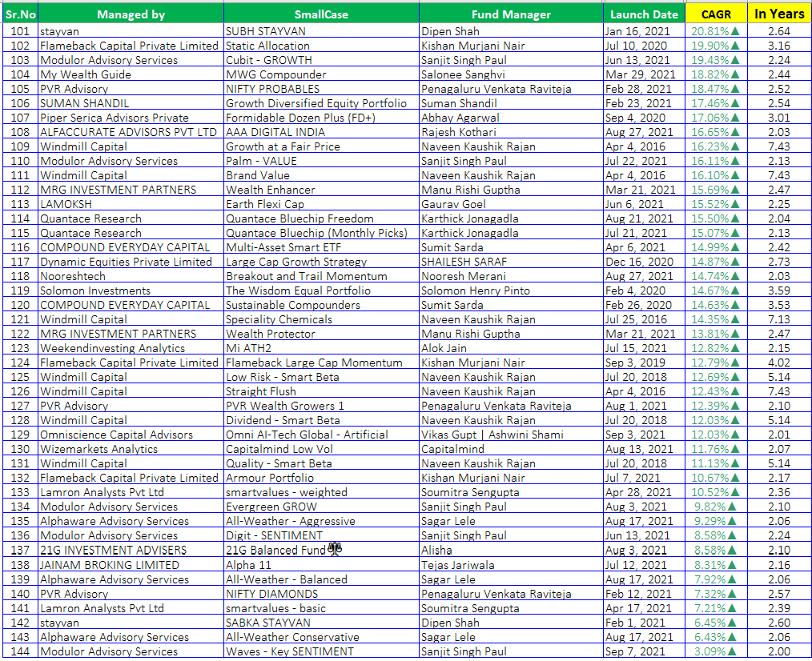Select the 'Mi ATH2' cell

point(322,348)
